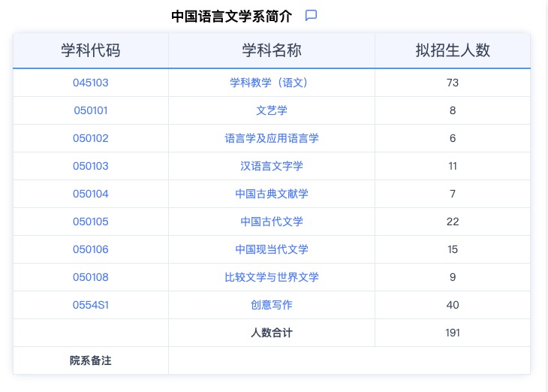548x392 pixels.
Task: Click the 文艺学 subject name
Action: click(271, 110)
